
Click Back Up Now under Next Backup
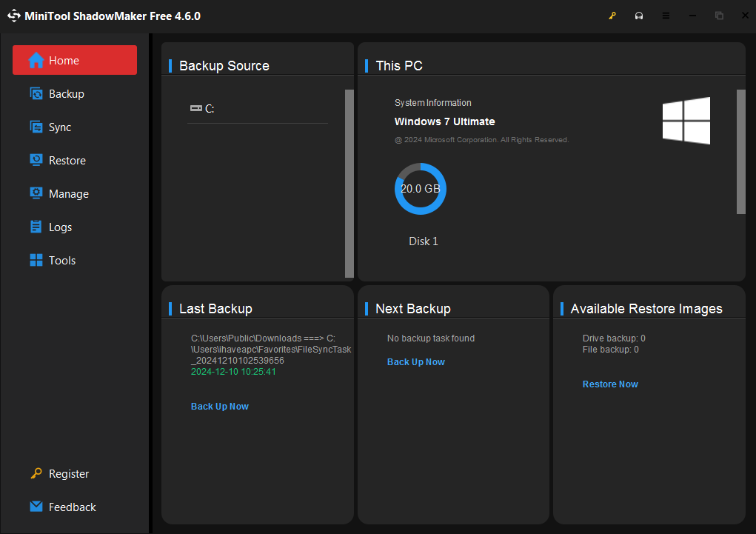[416, 361]
